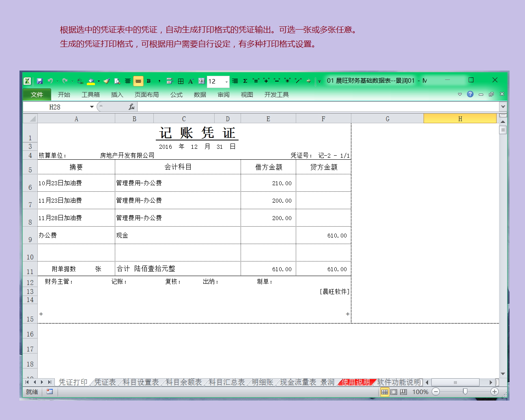Click the Help question mark icon
The height and width of the screenshot is (420, 525).
[470, 94]
